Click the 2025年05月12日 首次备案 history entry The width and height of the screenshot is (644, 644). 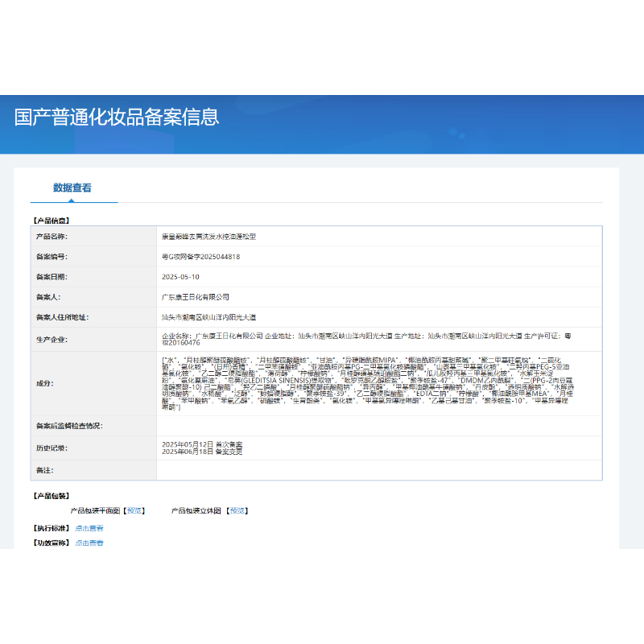(x=202, y=444)
